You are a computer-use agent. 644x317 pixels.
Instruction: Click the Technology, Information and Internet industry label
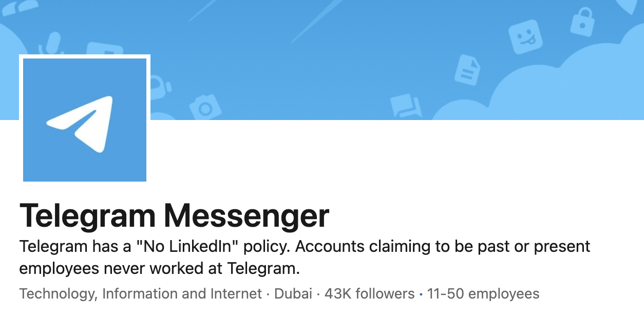(141, 294)
